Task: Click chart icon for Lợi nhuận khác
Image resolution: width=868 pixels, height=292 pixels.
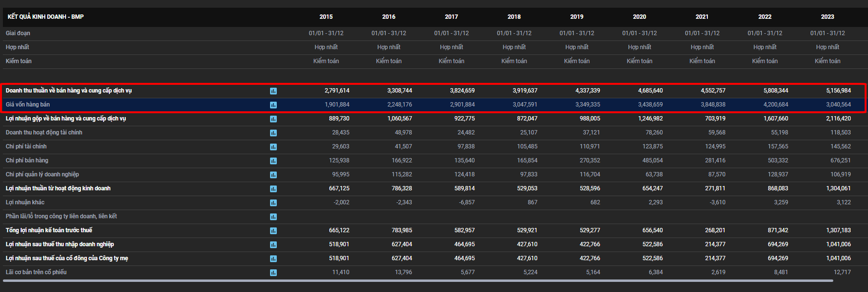Action: point(273,203)
